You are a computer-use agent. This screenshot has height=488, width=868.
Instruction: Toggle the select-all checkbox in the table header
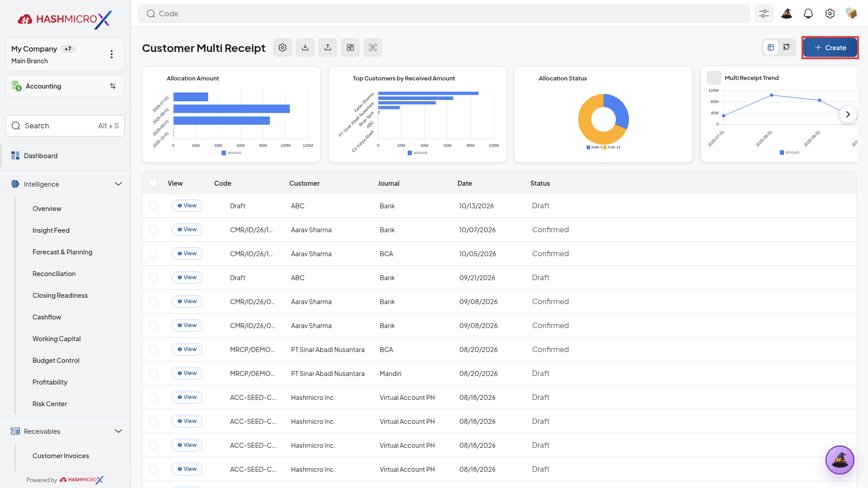point(153,183)
